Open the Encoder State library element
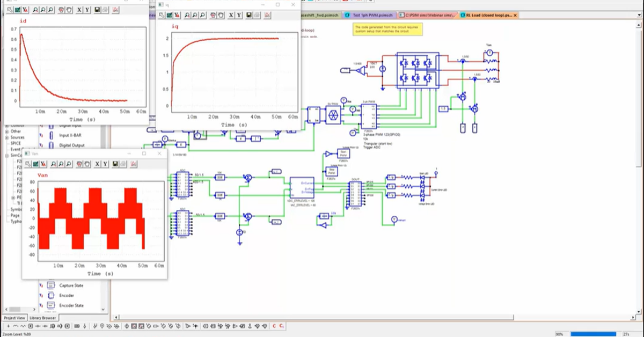 pos(71,305)
